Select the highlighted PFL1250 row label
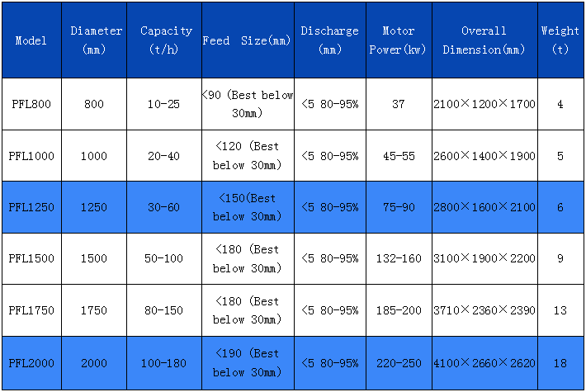 [31, 207]
